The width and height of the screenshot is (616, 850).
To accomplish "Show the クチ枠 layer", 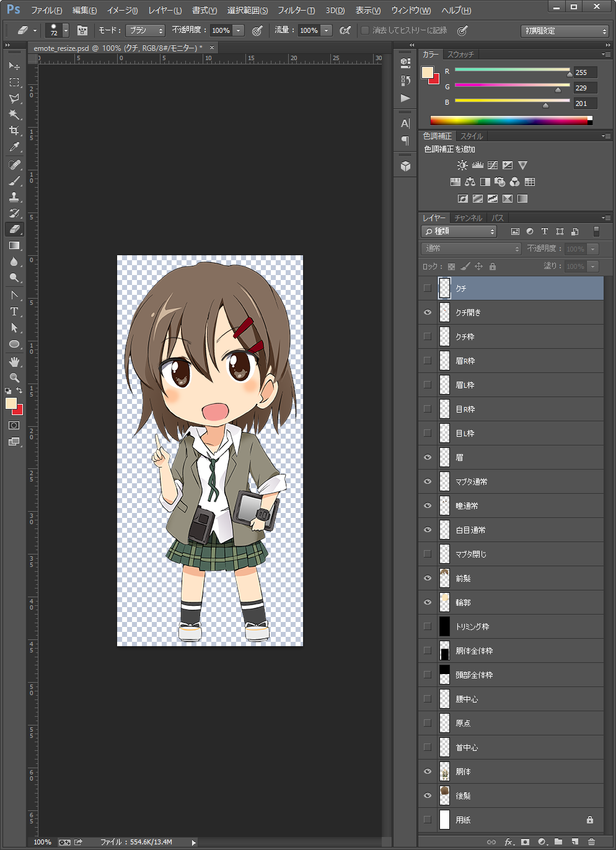I will [x=428, y=336].
